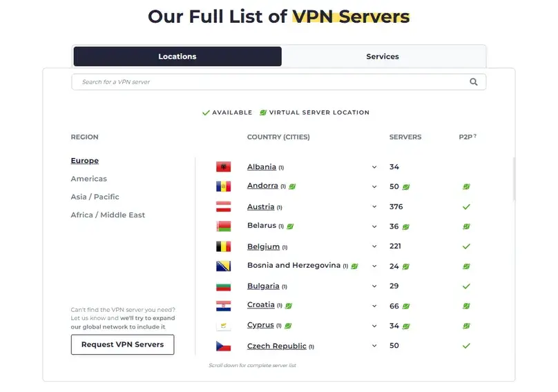Click the P2P question mark help icon
Image resolution: width=558 pixels, height=392 pixels.
(x=475, y=136)
